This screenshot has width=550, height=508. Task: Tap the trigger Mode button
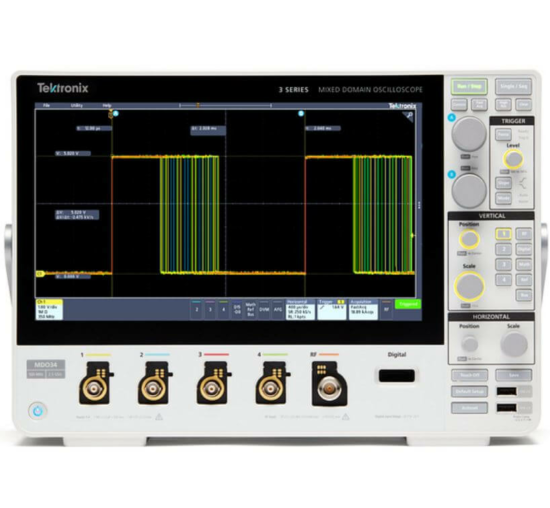[503, 199]
